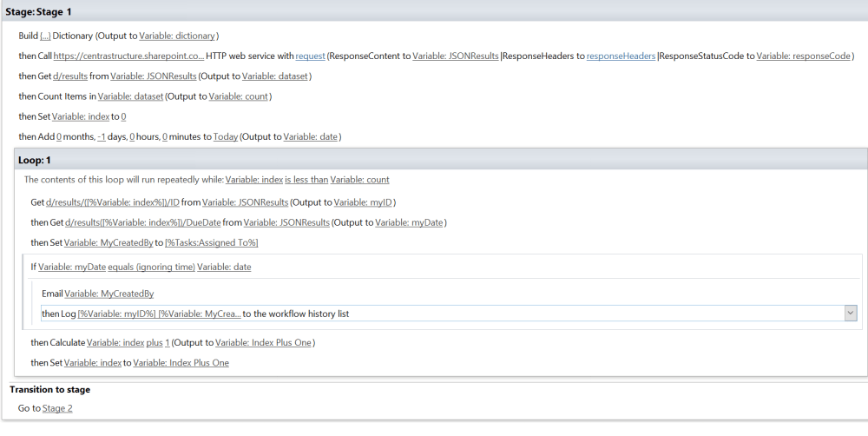Click the Log message text link

159,314
